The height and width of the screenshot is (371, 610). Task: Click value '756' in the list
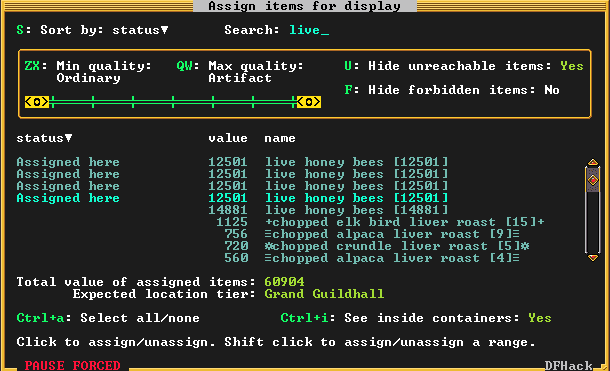point(236,234)
